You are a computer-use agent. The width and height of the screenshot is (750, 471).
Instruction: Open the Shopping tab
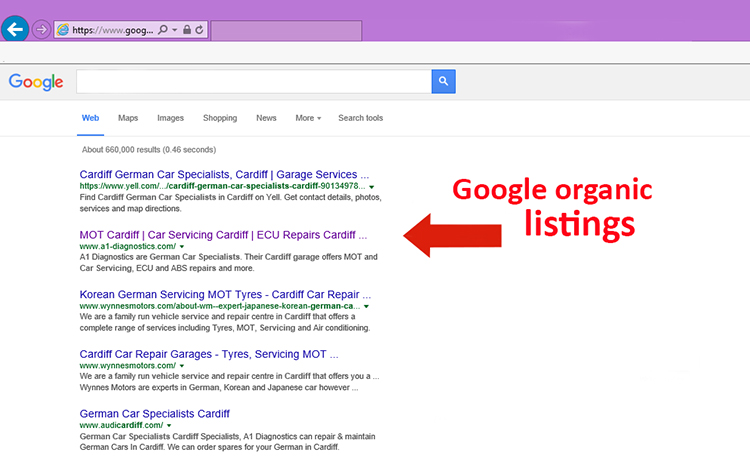[220, 118]
